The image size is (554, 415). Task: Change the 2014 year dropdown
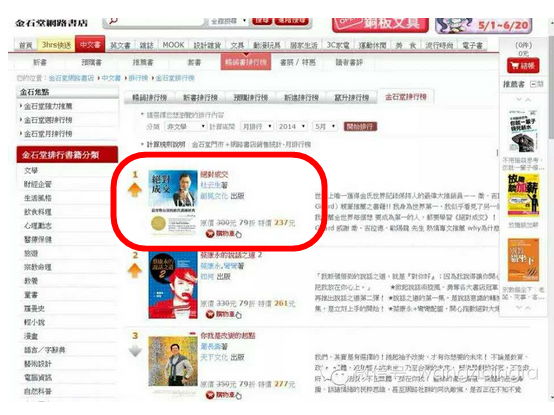pos(292,126)
